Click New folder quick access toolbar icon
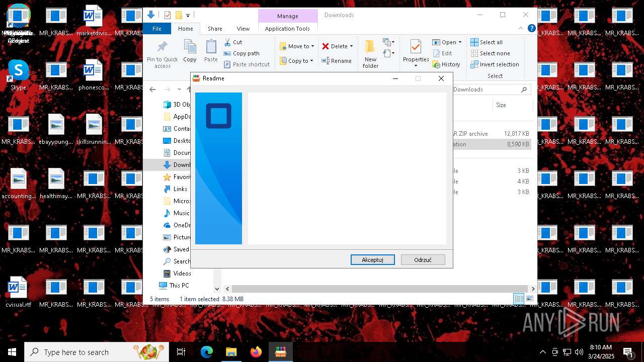Screen dimensions: 644x362 (178, 15)
